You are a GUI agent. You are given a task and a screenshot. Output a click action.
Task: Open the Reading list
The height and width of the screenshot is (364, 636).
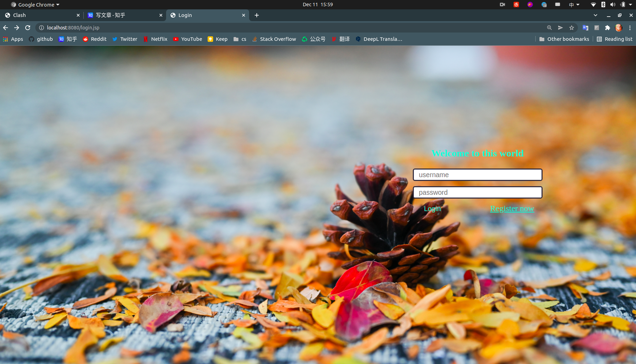point(614,39)
